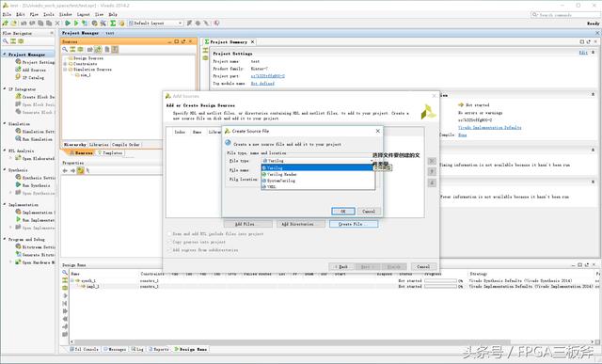
Task: Select VHDL in the file type list
Action: [318, 186]
